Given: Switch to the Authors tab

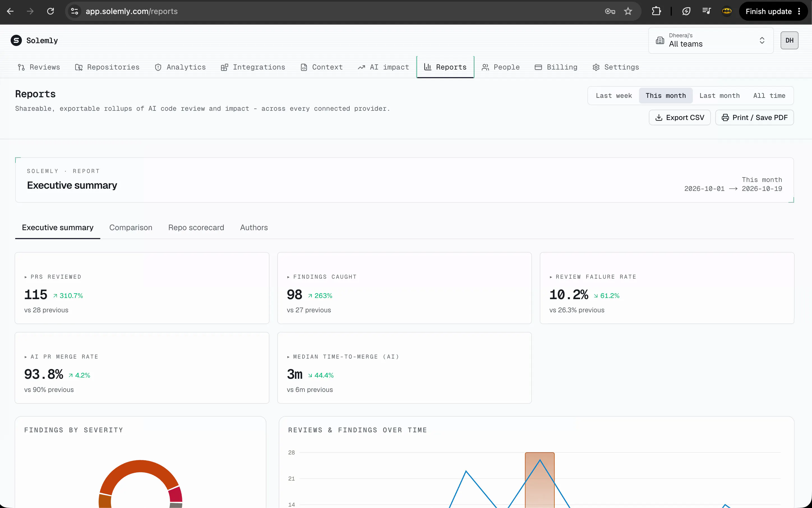Looking at the screenshot, I should tap(254, 227).
